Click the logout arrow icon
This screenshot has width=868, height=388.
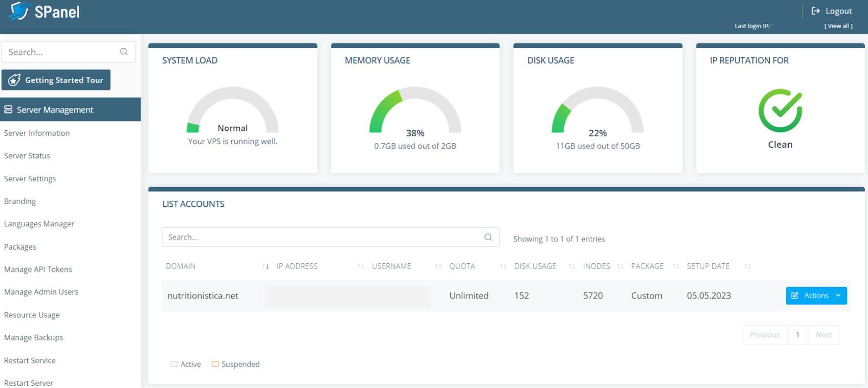816,11
